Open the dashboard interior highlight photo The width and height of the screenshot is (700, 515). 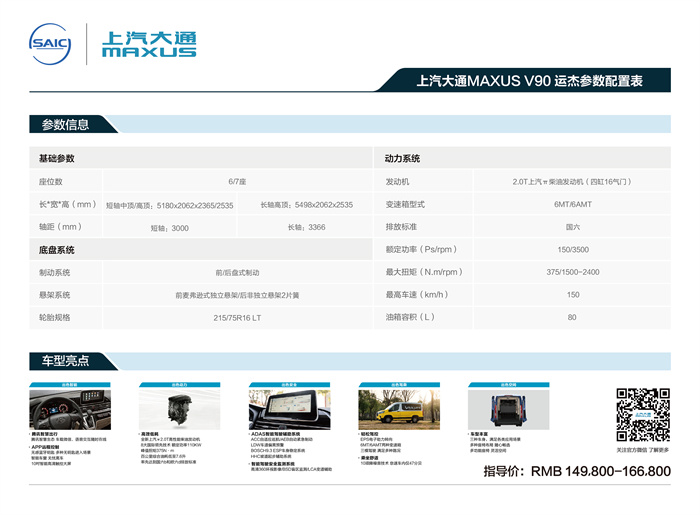(x=65, y=409)
